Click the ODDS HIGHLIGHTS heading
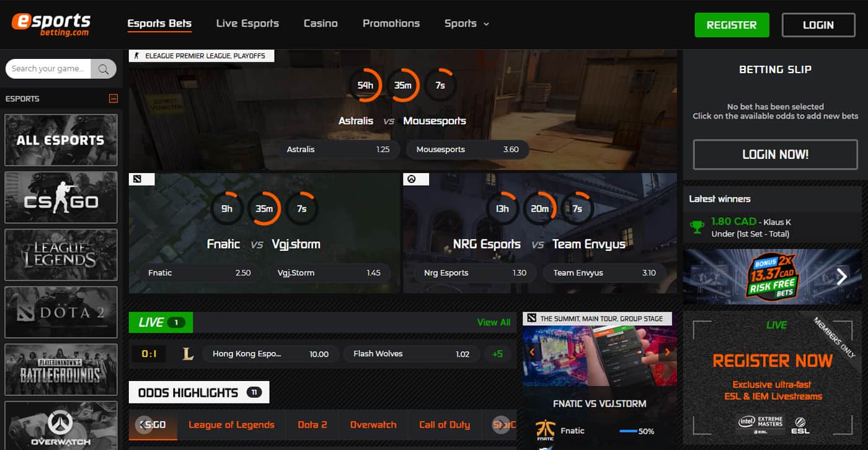The width and height of the screenshot is (868, 450). [x=199, y=392]
